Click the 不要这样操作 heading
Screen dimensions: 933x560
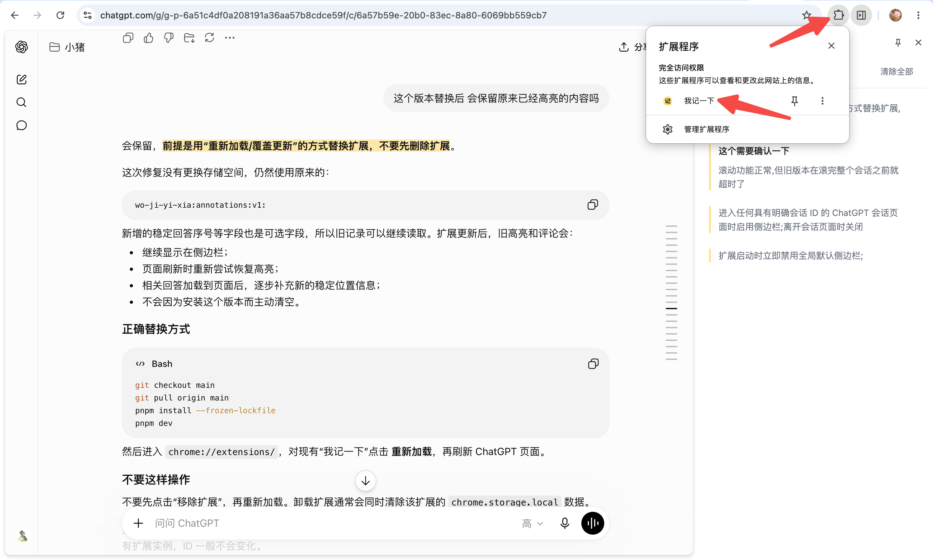[156, 480]
